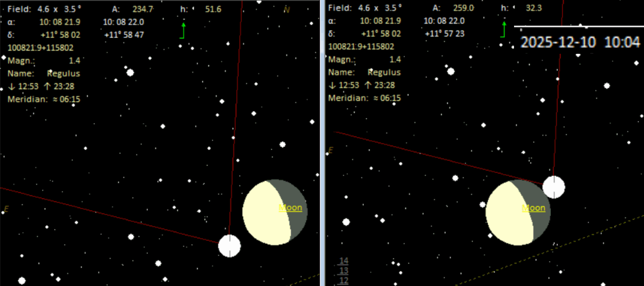Click the green zenith arrow in right panel

tap(503, 30)
